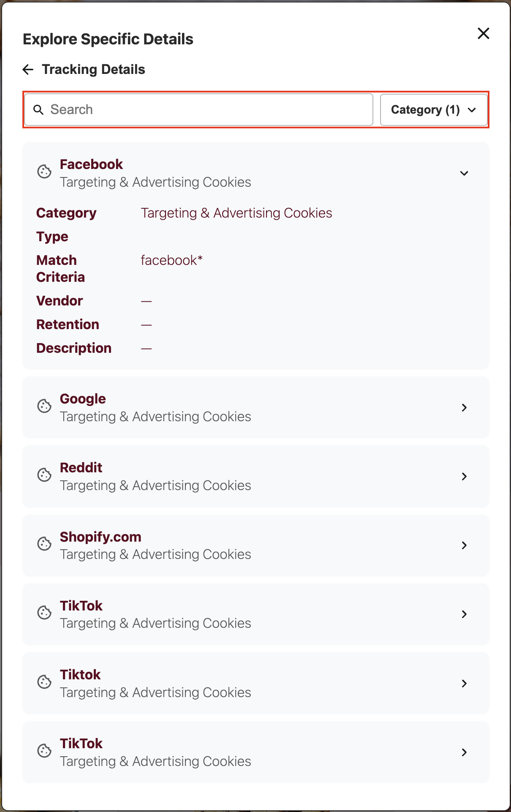This screenshot has width=511, height=812.
Task: Click the cookie icon next to Google
Action: click(x=44, y=406)
